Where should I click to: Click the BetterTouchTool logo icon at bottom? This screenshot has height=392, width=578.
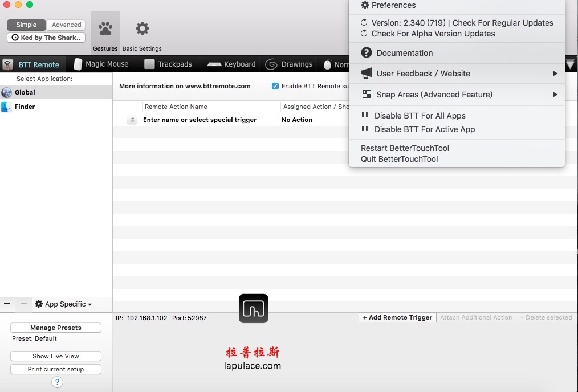pos(253,308)
